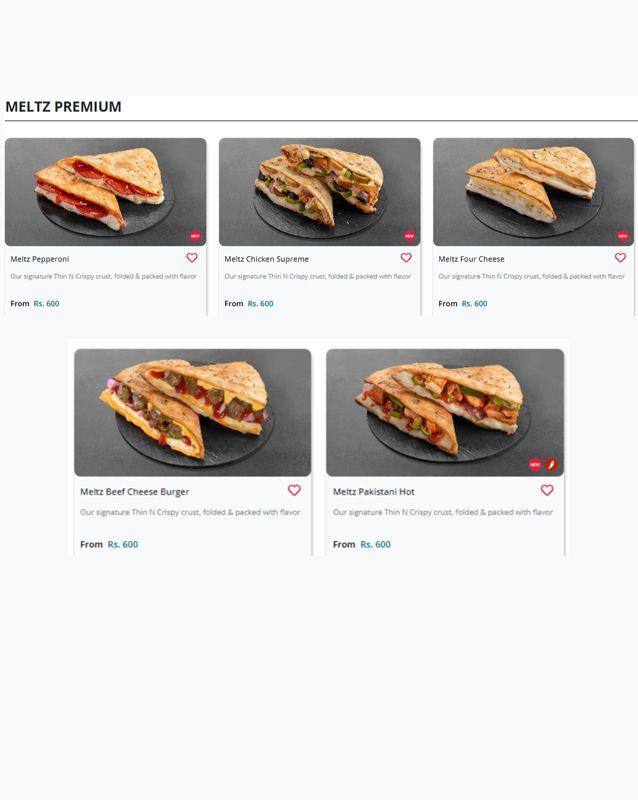Click NEW badge on Meltz Pepperoni image
The height and width of the screenshot is (800, 638).
[x=195, y=236]
